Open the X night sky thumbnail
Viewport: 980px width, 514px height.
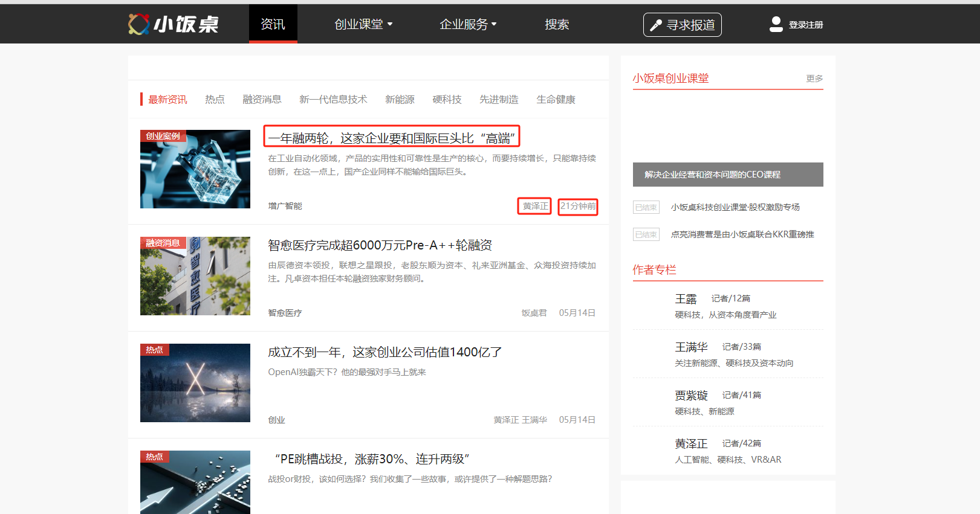tap(195, 383)
